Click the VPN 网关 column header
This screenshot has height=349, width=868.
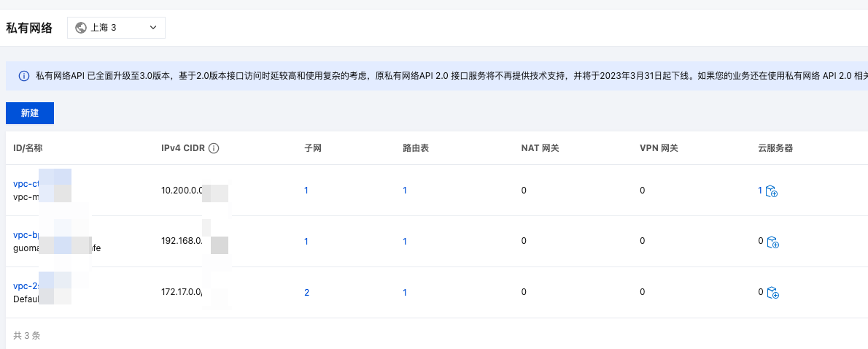click(x=659, y=148)
